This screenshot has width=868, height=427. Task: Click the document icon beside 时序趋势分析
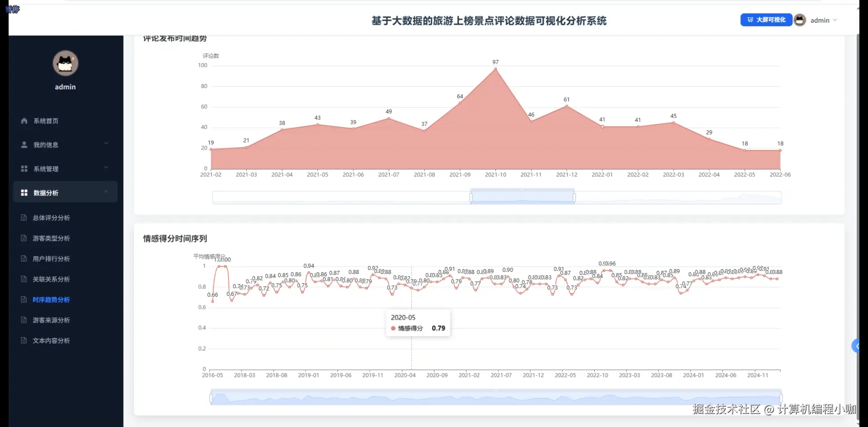pyautogui.click(x=24, y=299)
